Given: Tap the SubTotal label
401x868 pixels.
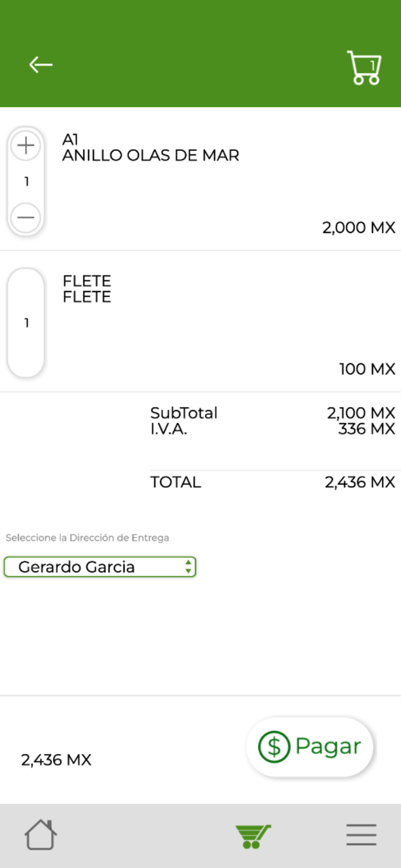Looking at the screenshot, I should pos(184,413).
